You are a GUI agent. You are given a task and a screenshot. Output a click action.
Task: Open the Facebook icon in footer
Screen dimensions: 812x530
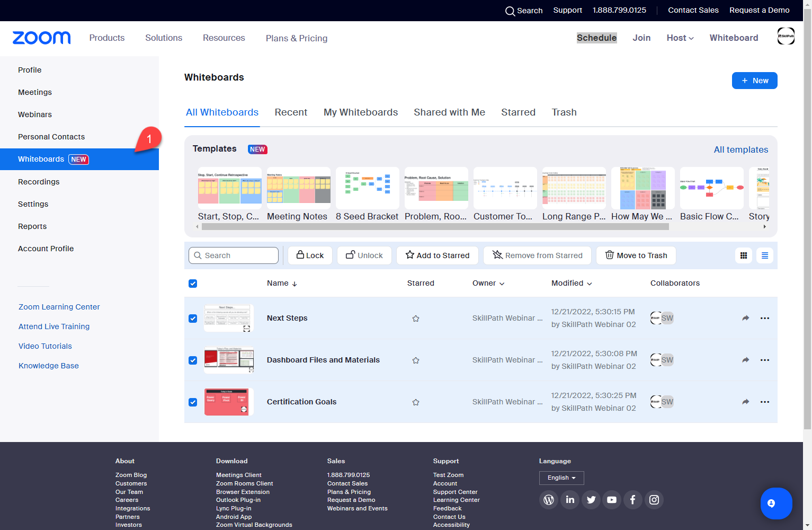(633, 500)
